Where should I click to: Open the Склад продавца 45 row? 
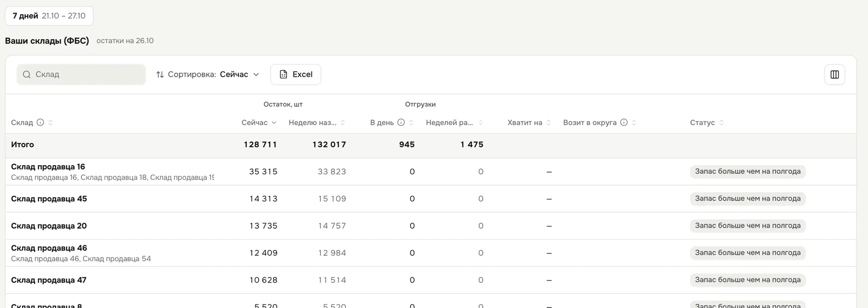[x=431, y=199]
